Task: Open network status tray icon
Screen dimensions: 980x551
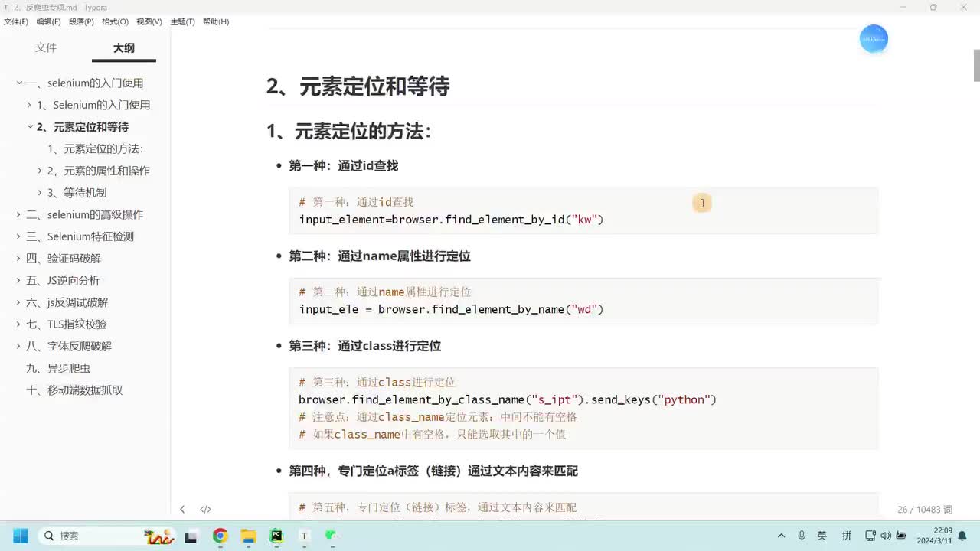Action: pyautogui.click(x=871, y=536)
